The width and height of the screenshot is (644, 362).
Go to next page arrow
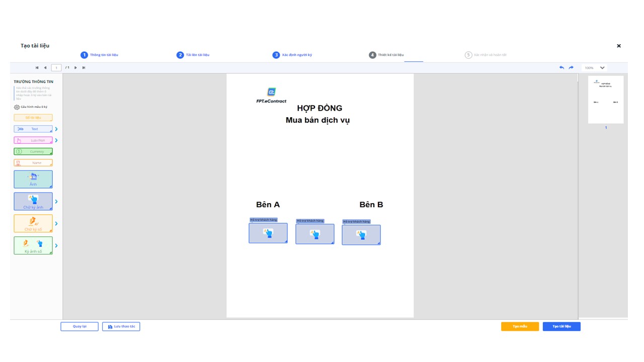coord(75,67)
